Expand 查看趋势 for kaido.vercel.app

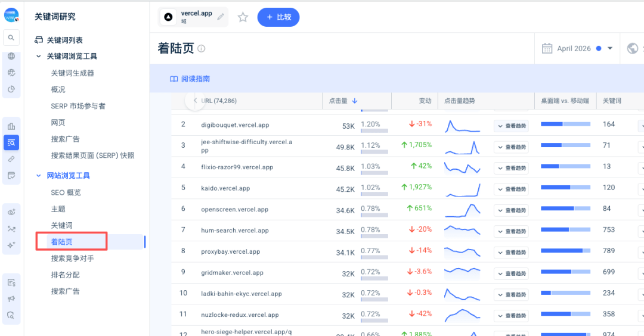pyautogui.click(x=511, y=189)
